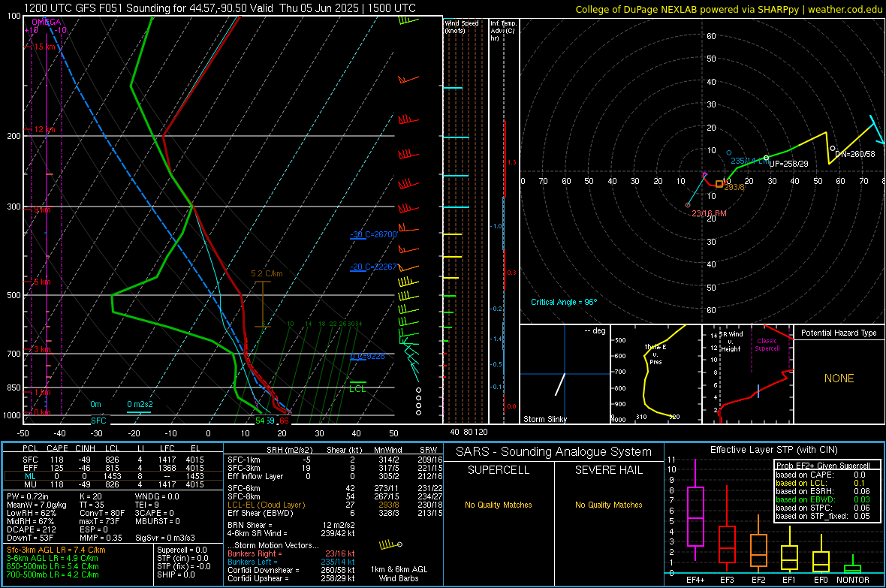Click the DN=260/58 hodograph label
This screenshot has width=886, height=588.
855,154
